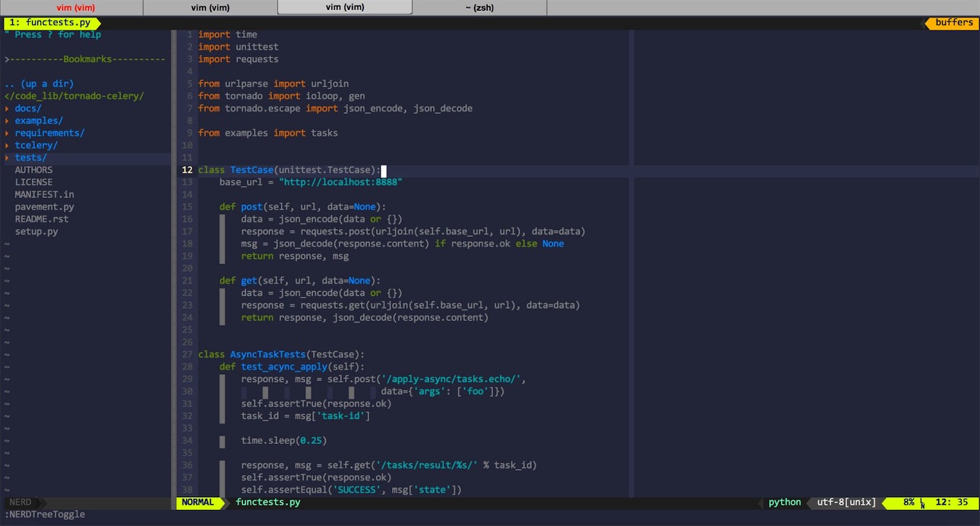
Task: Toggle open the highlighted tests/ folder
Action: [x=30, y=157]
